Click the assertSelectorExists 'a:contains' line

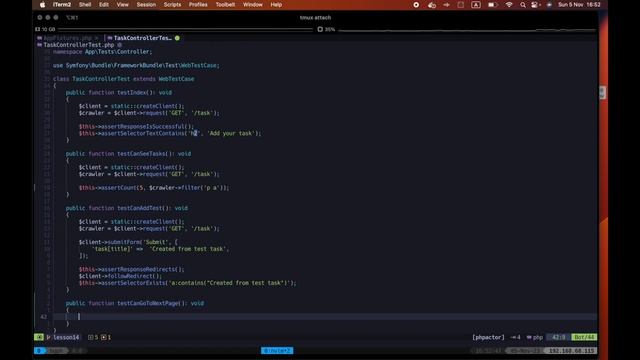click(x=187, y=283)
